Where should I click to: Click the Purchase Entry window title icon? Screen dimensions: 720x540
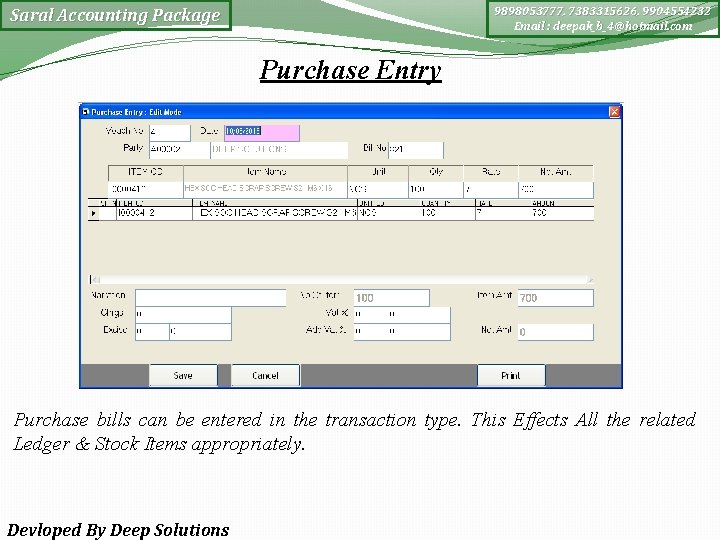(85, 112)
